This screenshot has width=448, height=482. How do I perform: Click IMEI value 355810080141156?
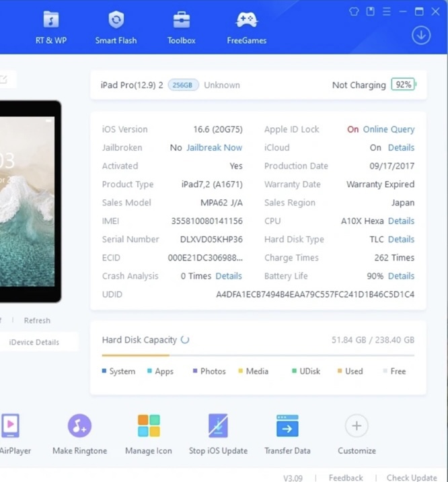tap(207, 221)
